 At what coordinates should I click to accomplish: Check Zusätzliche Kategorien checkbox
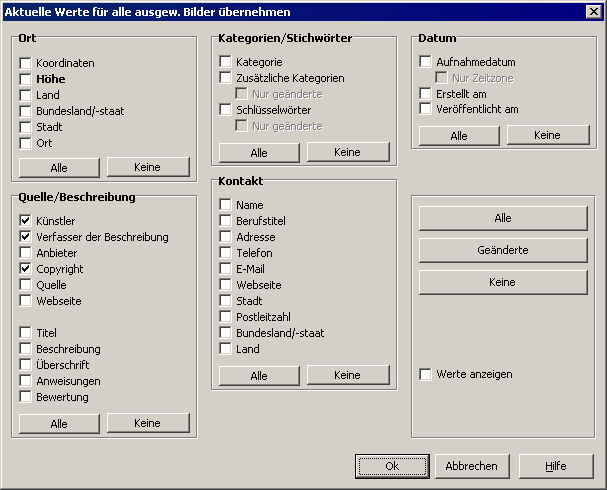coord(226,78)
